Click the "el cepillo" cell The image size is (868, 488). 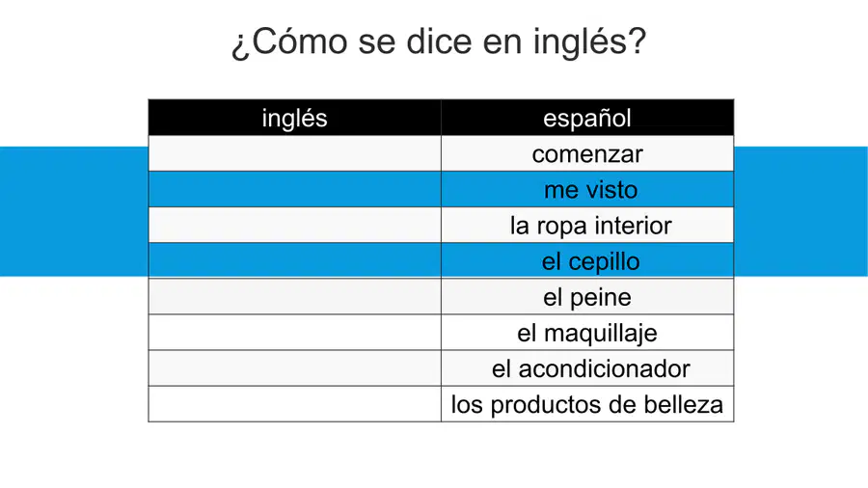tap(587, 260)
